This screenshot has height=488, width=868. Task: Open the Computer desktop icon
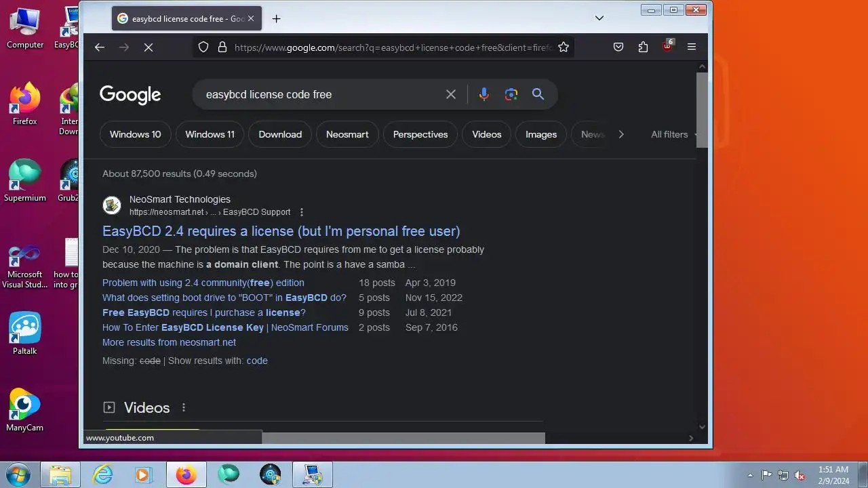[x=25, y=29]
